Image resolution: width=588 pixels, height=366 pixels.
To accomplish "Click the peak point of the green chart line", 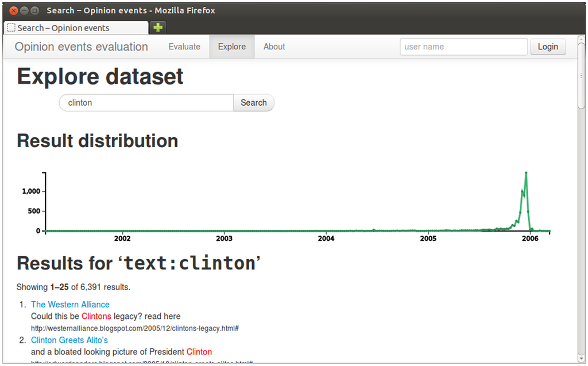I will click(x=526, y=172).
